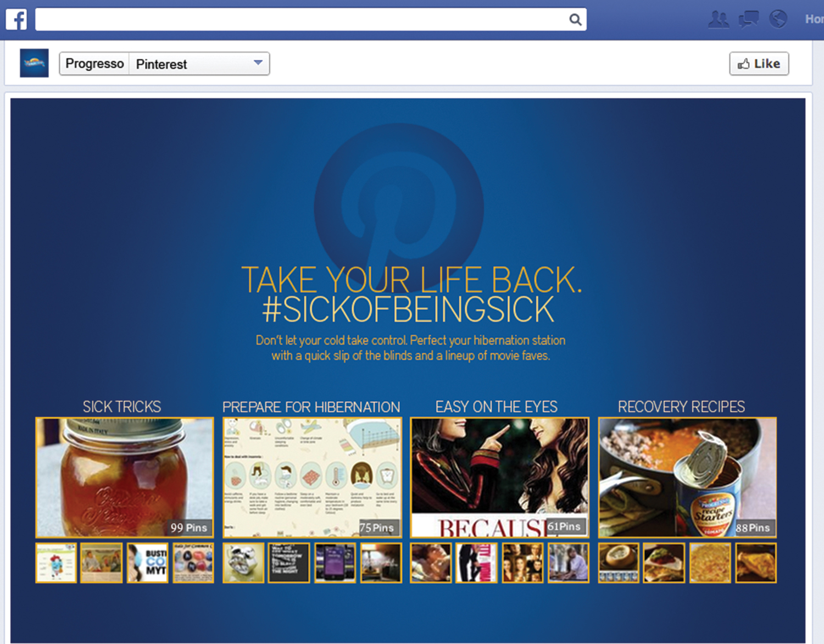Screen dimensions: 824x644
Task: Like the Progresso page
Action: coord(759,64)
